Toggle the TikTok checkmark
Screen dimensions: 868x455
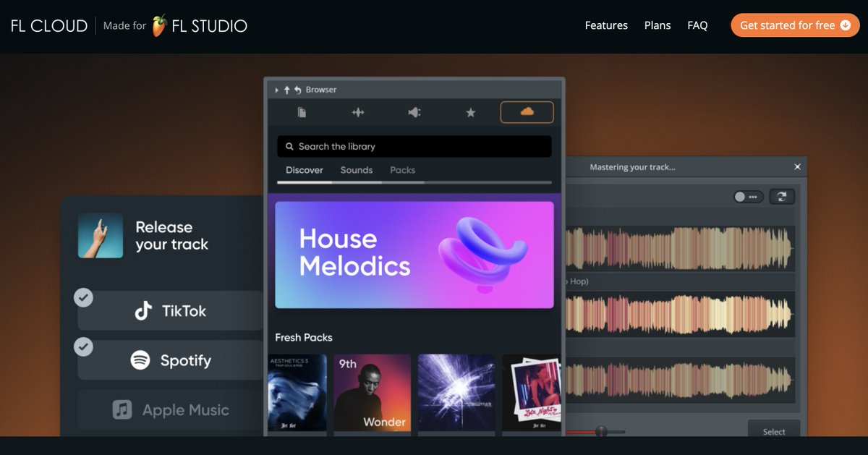[84, 297]
